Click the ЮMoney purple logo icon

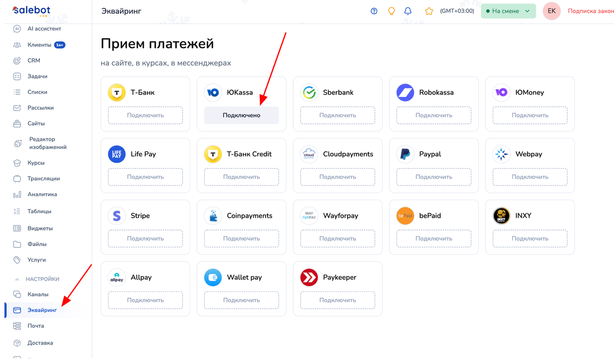coord(501,93)
